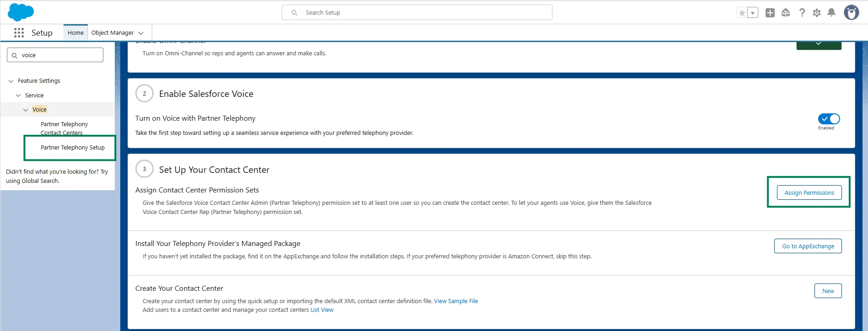Click the 'Enable Salesforce Voice' heading

point(206,94)
